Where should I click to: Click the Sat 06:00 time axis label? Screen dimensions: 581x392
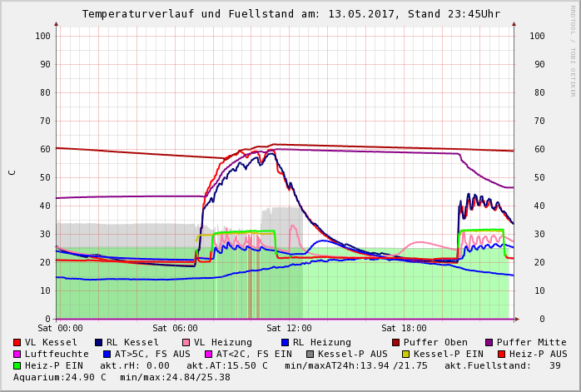[x=175, y=329]
